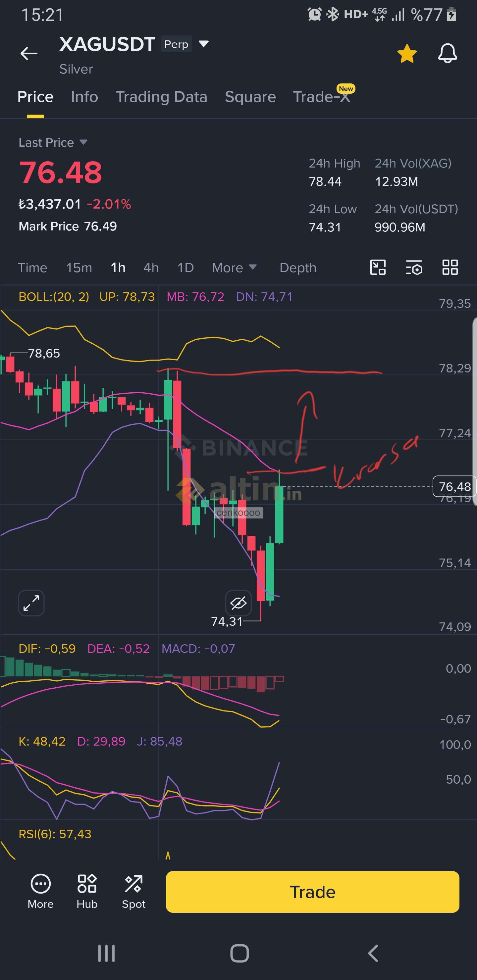Tap the 76,48 current price label
The width and height of the screenshot is (477, 980).
click(454, 486)
